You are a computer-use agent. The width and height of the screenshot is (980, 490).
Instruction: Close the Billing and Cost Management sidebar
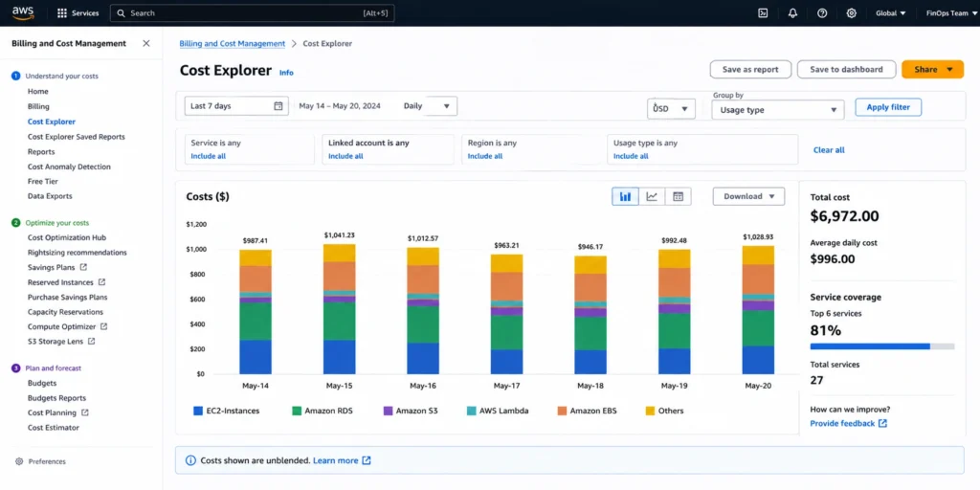pos(146,43)
